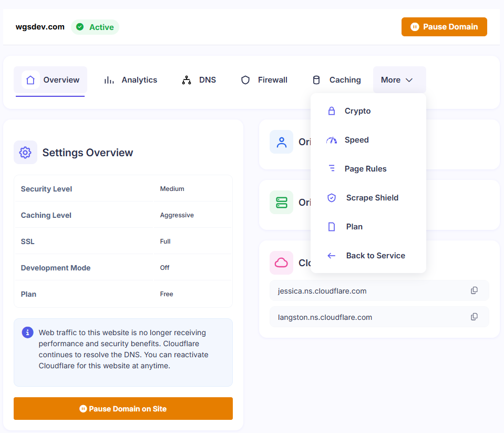Click the Speed gauge icon
The image size is (504, 433).
pyautogui.click(x=332, y=140)
